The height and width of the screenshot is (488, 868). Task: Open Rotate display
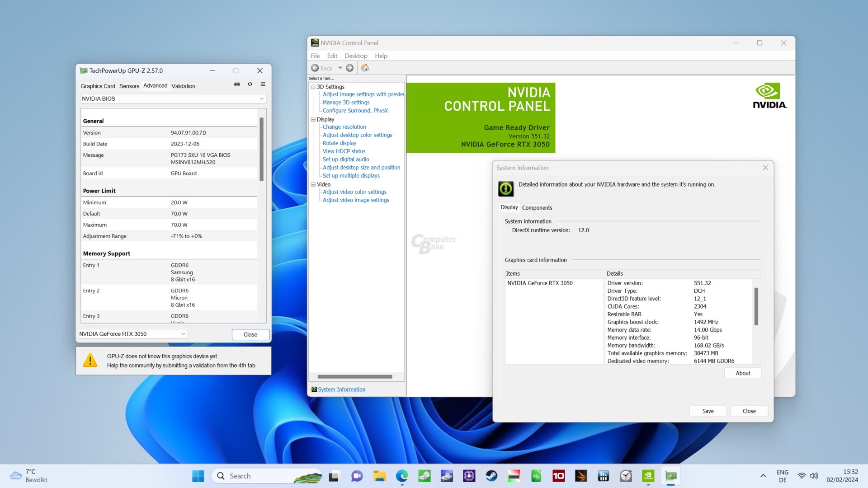point(340,143)
